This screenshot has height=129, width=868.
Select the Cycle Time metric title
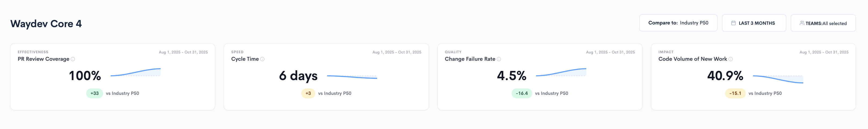pyautogui.click(x=245, y=59)
